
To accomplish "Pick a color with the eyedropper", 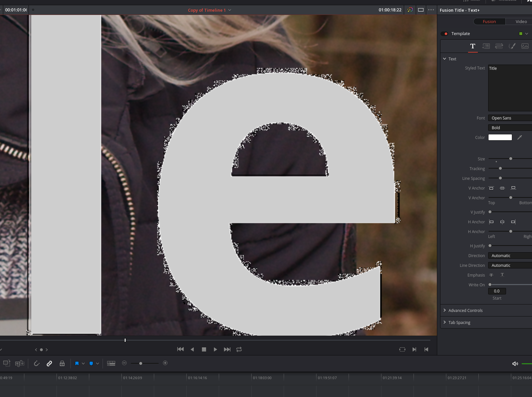I will (520, 138).
